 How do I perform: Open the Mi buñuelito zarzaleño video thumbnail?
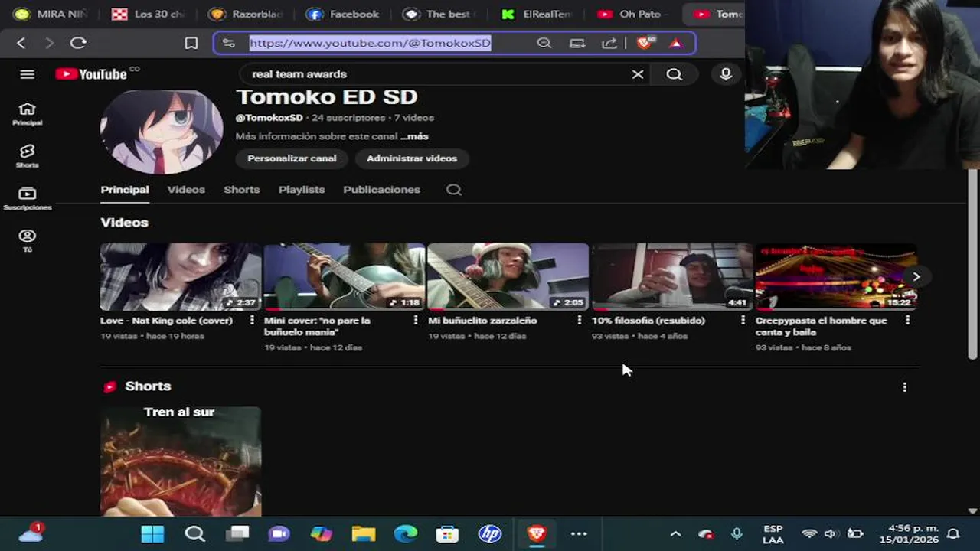(508, 276)
